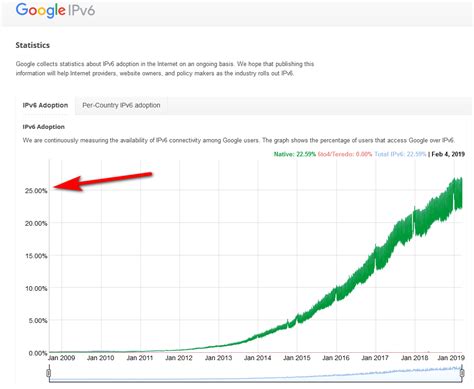Image resolution: width=474 pixels, height=389 pixels.
Task: Click the 10.00% y-axis label
Action: point(36,288)
